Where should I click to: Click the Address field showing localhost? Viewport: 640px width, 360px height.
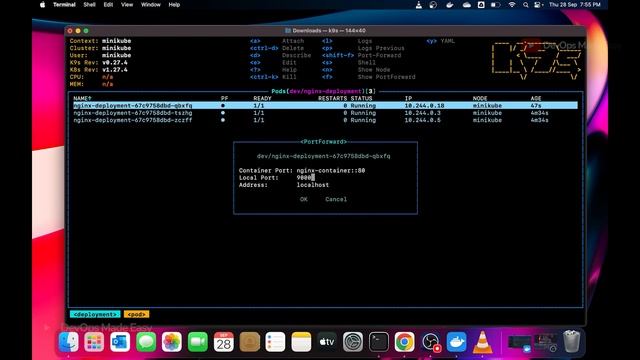click(313, 185)
